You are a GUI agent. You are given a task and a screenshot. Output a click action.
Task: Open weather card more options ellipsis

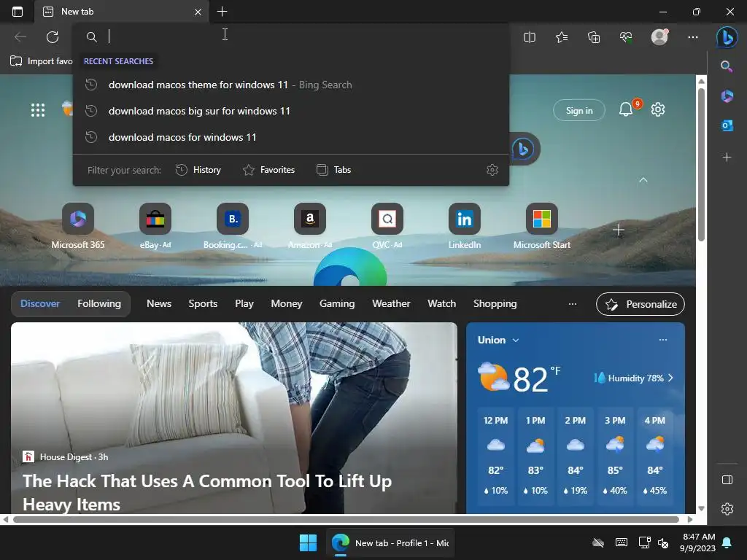coord(662,340)
